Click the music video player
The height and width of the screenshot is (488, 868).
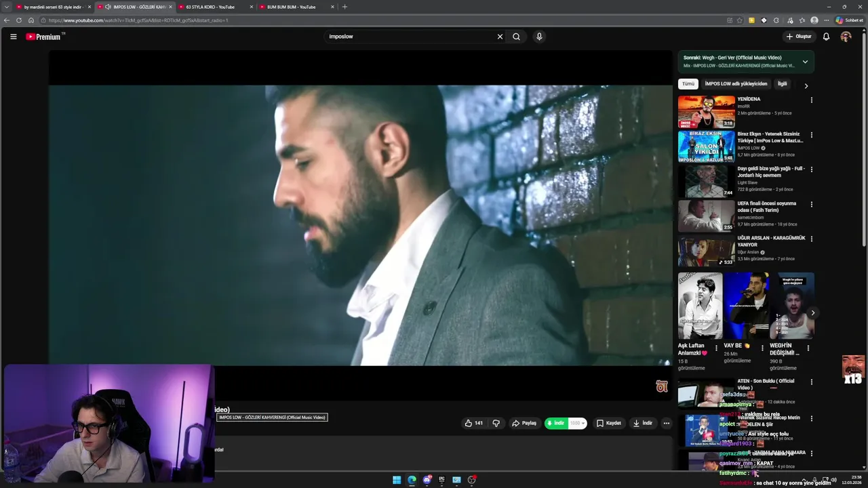pos(360,225)
